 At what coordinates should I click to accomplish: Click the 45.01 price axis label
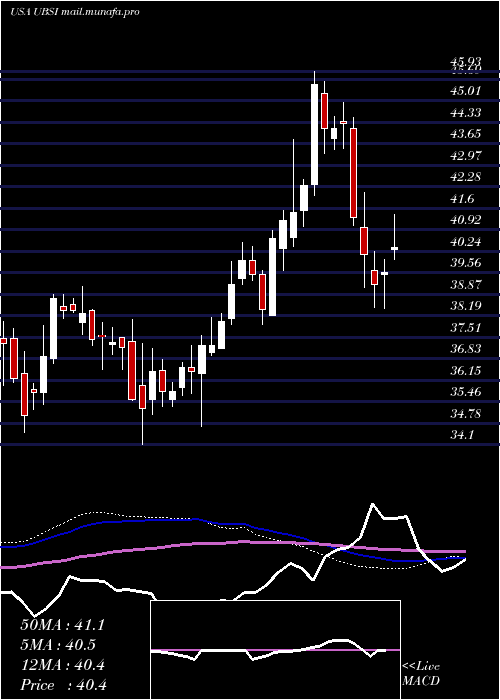pyautogui.click(x=466, y=91)
